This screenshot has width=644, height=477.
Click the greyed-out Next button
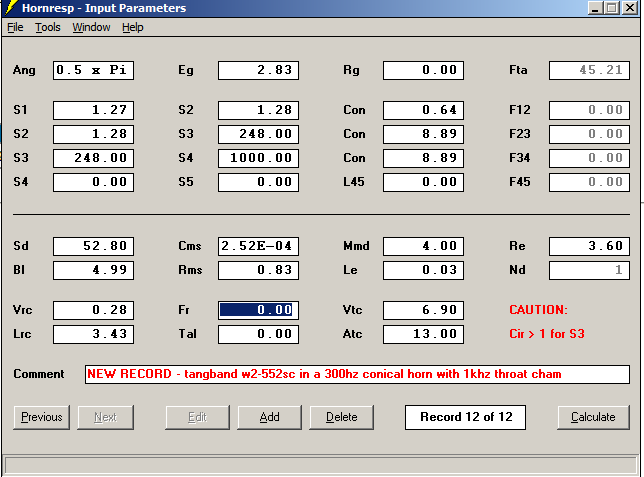(106, 417)
